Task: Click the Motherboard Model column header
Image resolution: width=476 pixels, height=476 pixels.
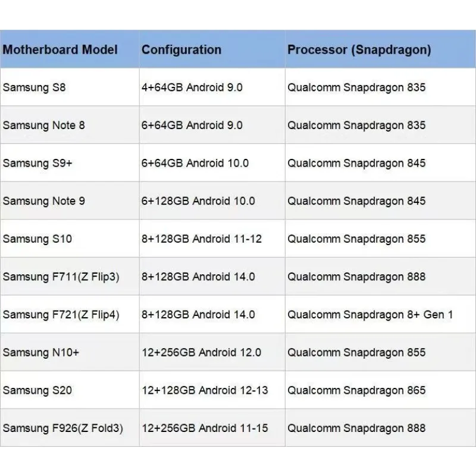Action: 60,49
